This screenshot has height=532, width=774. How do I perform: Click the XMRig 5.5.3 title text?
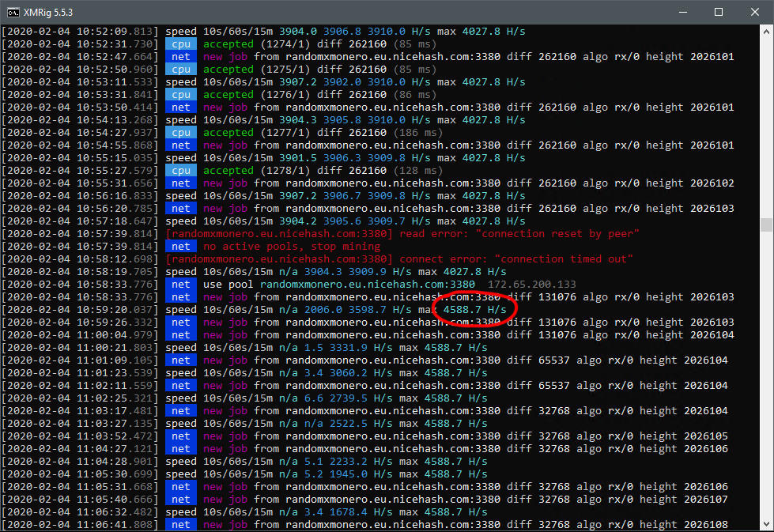51,12
